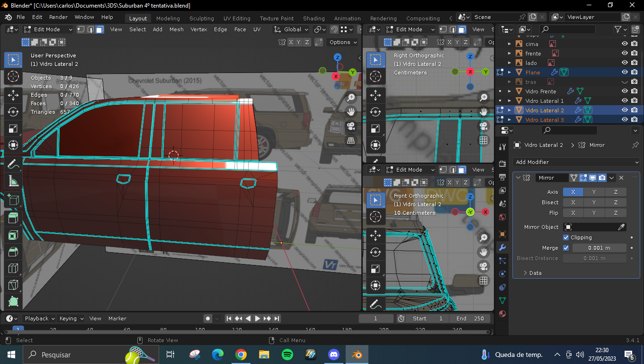Toggle camera view in User Perspective viewport
Screen dimensions: 644x364
click(351, 126)
